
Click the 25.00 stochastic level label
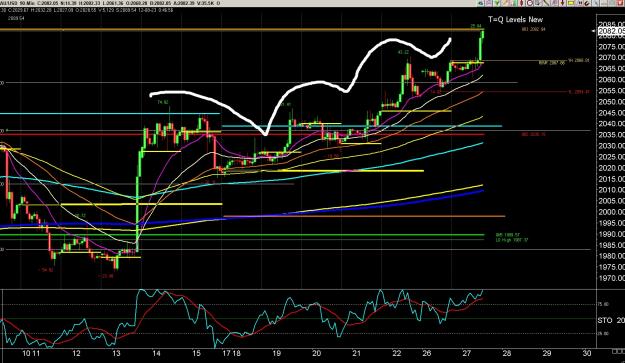(603, 334)
